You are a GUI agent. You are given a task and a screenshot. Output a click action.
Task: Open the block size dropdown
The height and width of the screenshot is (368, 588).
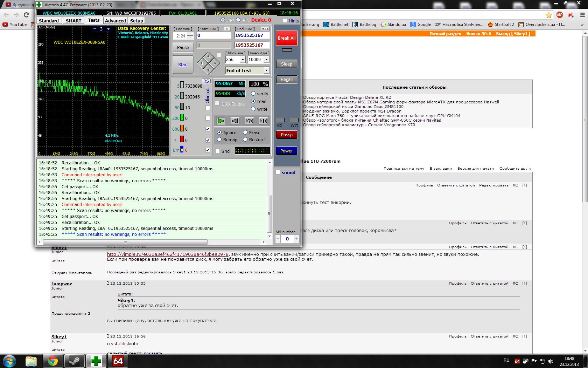pyautogui.click(x=243, y=60)
